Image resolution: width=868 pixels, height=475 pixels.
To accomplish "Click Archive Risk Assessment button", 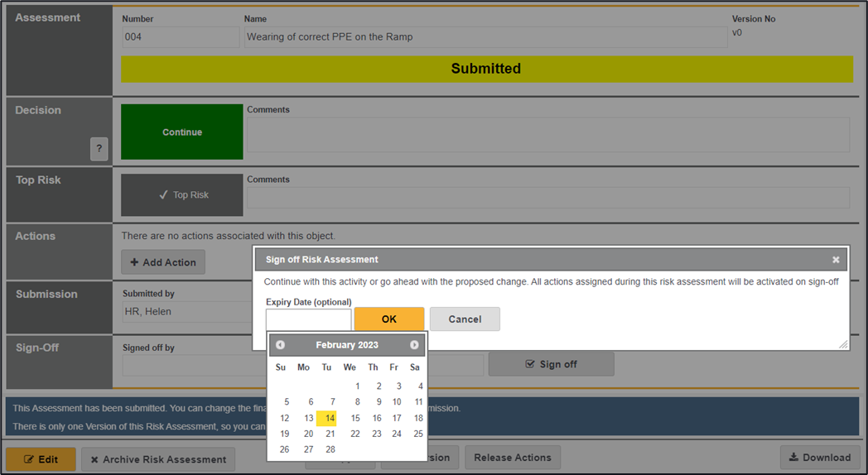I will click(x=157, y=459).
